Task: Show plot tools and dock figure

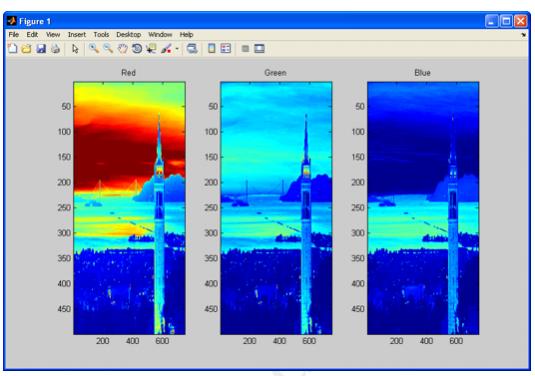Action: pyautogui.click(x=259, y=49)
